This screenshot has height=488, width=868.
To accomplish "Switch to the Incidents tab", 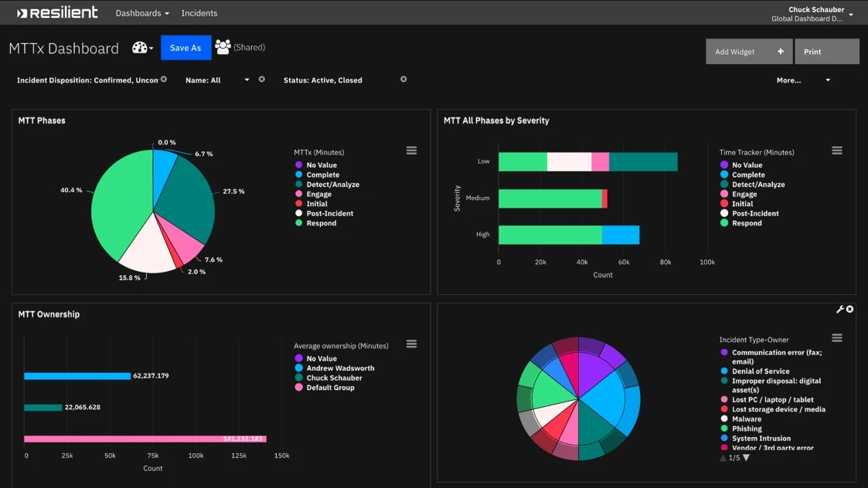I will [199, 12].
